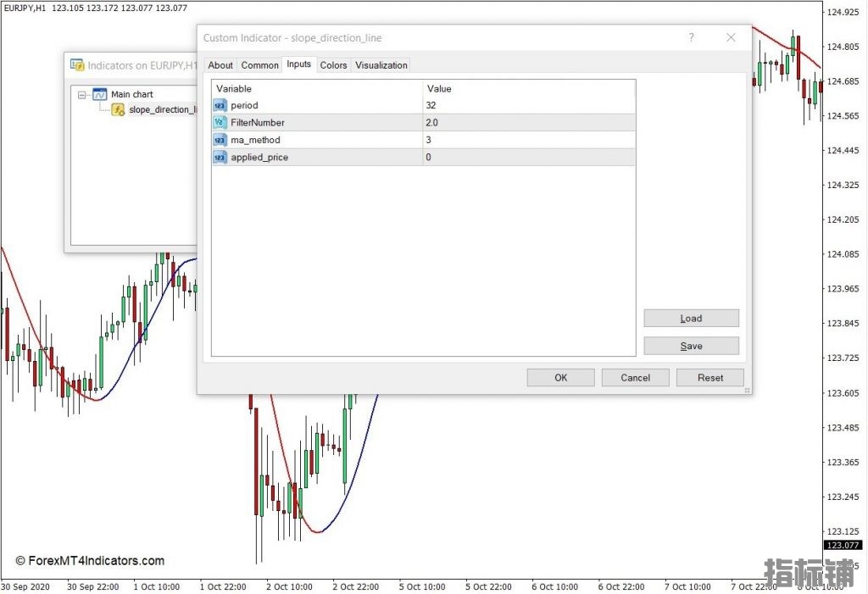Click the current price label 123.077

843,546
